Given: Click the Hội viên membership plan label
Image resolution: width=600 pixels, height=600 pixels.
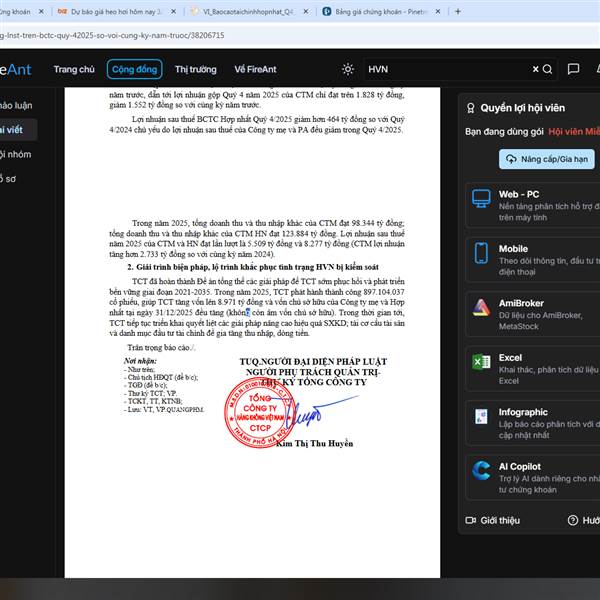Looking at the screenshot, I should coord(574,132).
